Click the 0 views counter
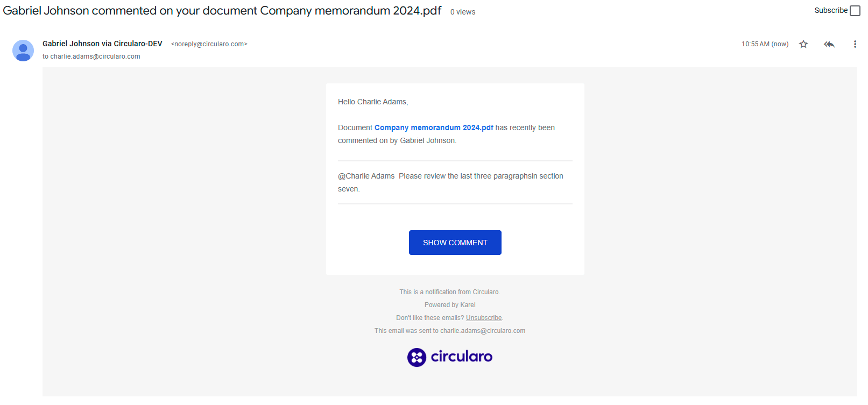 (463, 12)
